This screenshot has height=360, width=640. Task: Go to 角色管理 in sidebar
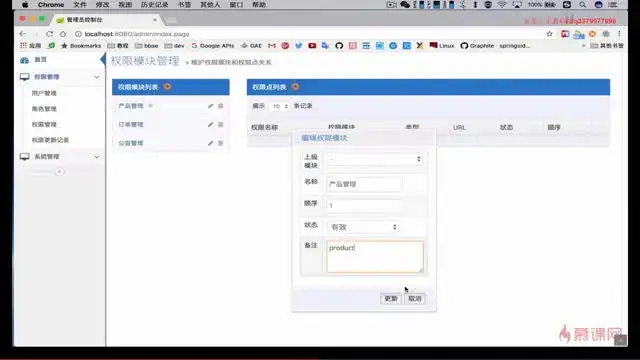point(44,109)
